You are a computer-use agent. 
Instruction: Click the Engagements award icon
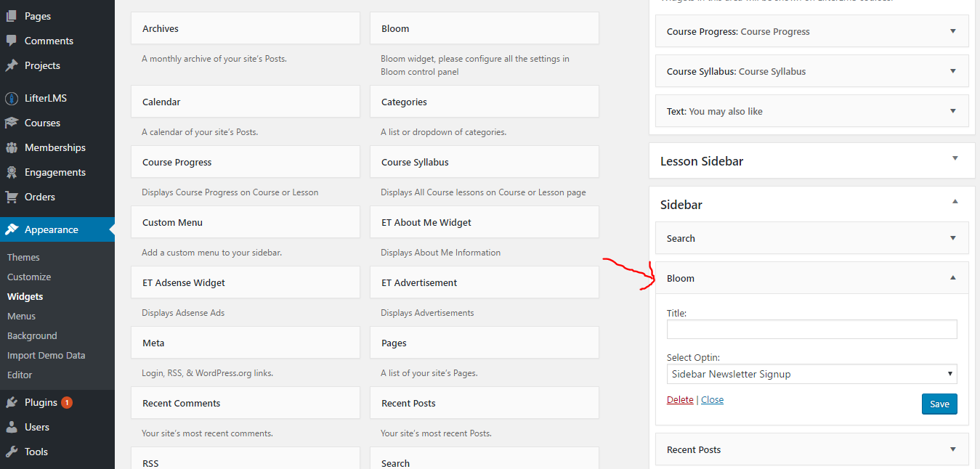point(12,172)
